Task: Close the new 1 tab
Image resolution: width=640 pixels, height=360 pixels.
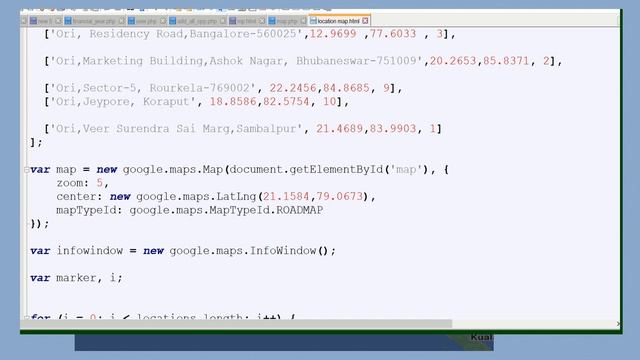Action: coord(58,21)
